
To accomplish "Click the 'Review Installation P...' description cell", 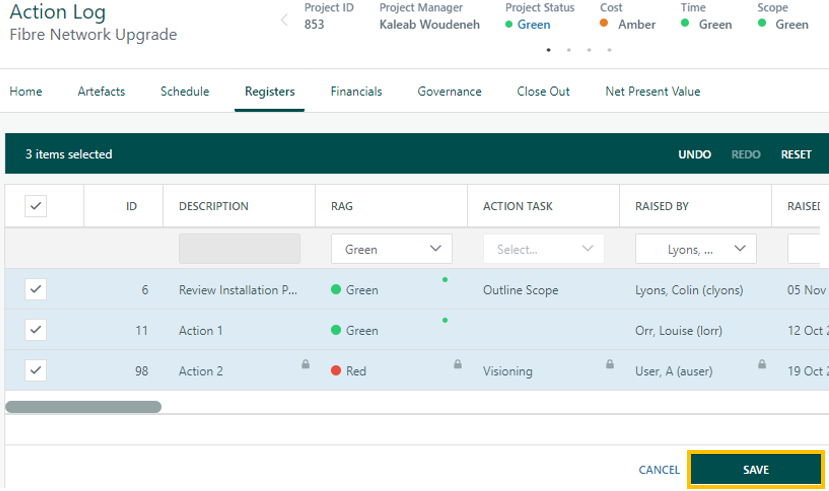I will (238, 290).
